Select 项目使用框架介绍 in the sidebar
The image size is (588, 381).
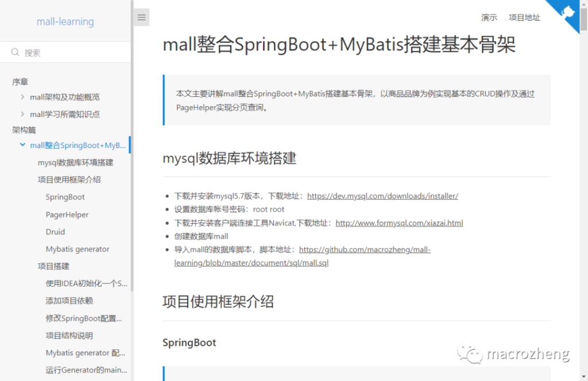coord(69,179)
